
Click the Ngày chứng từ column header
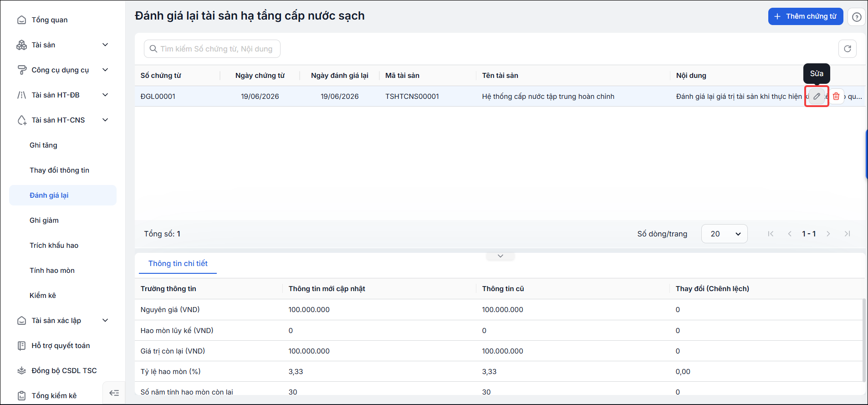260,76
